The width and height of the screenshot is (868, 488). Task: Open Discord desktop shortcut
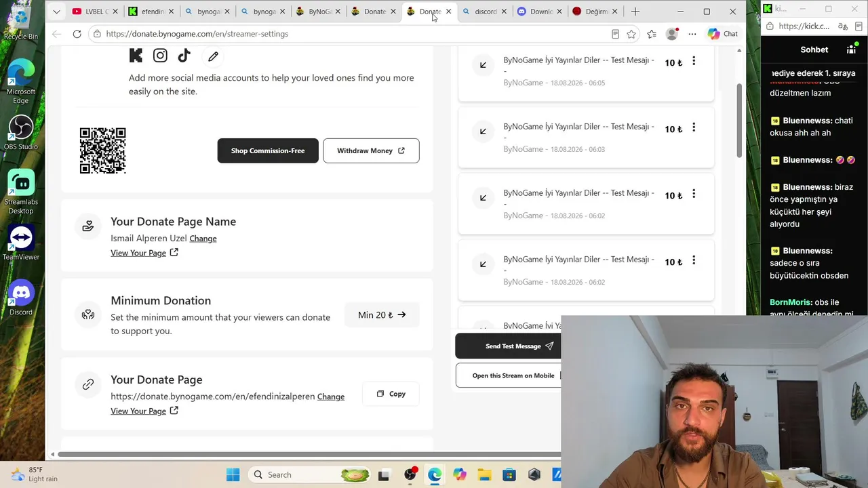pos(21,298)
